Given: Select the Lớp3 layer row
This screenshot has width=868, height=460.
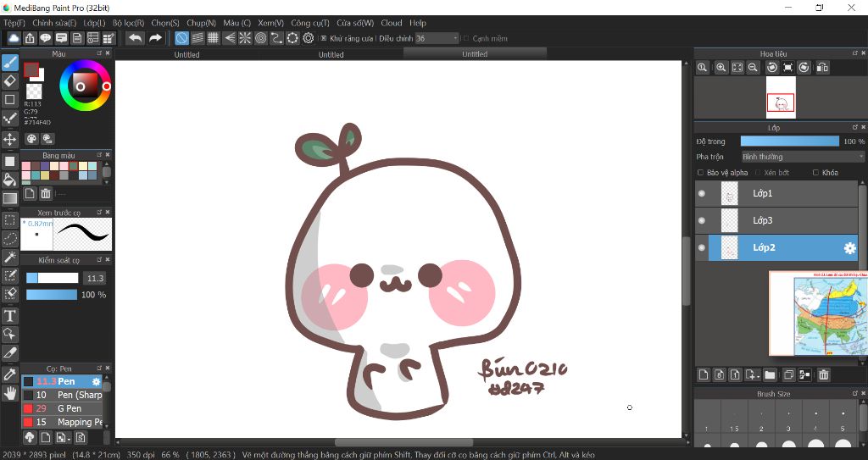Looking at the screenshot, I should click(776, 220).
